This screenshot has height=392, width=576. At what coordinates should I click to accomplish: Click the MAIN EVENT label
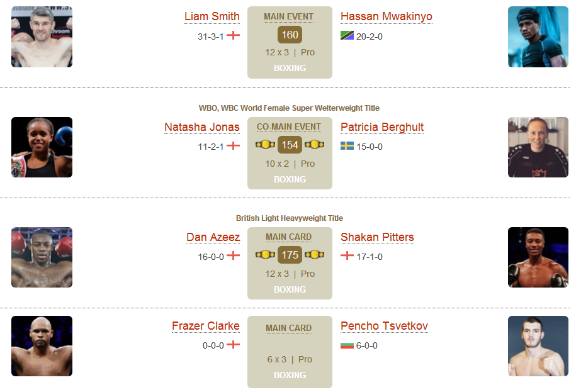pyautogui.click(x=289, y=17)
